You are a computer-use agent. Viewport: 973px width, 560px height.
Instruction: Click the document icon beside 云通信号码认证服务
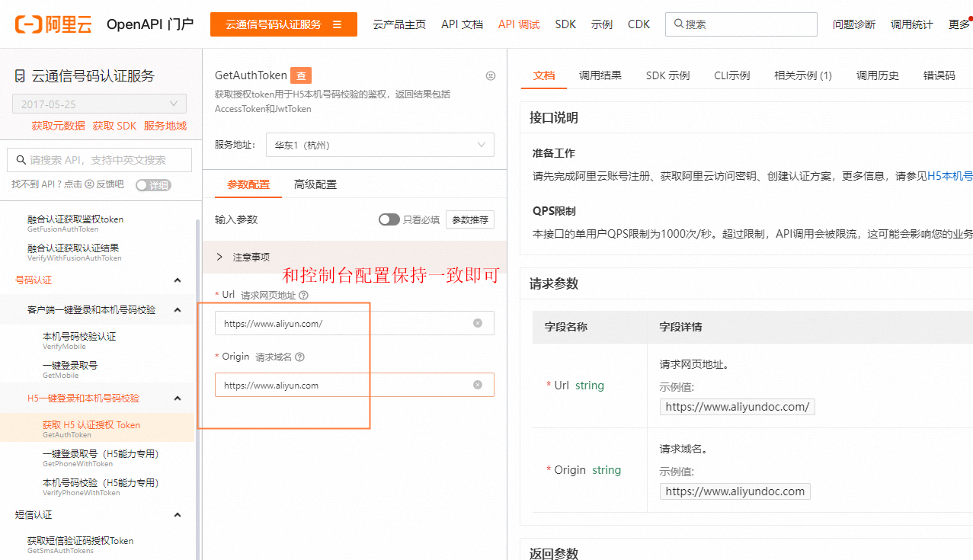pos(21,76)
